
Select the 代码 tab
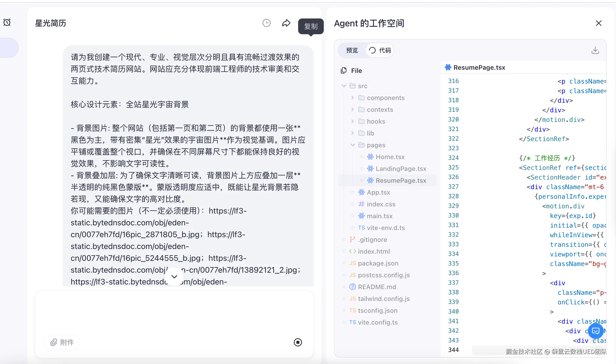pos(380,50)
